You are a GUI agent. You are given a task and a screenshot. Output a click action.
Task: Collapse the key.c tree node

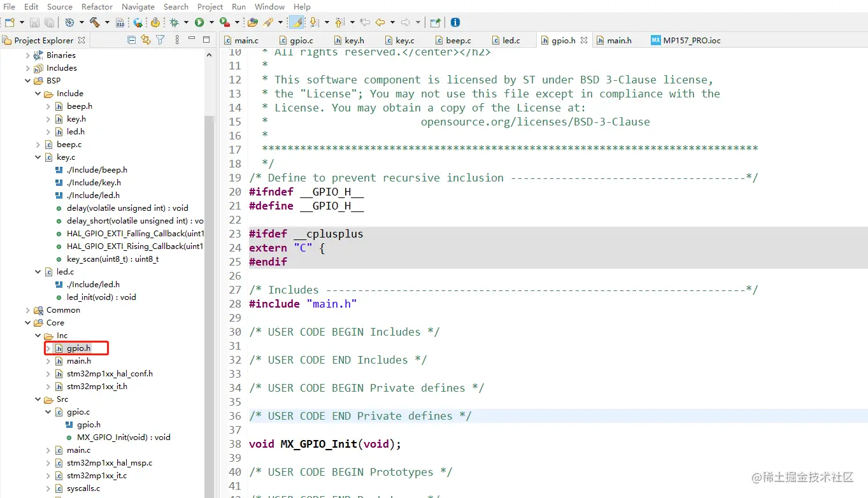[38, 157]
